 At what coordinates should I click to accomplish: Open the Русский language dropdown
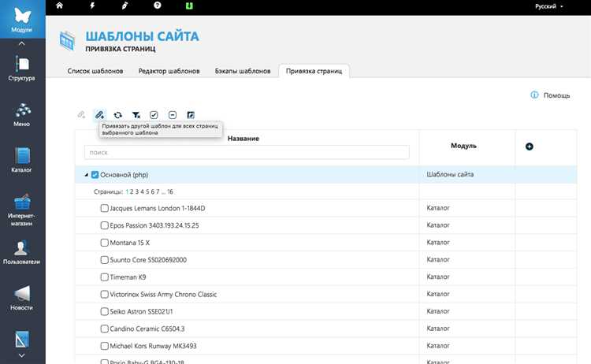pos(549,6)
